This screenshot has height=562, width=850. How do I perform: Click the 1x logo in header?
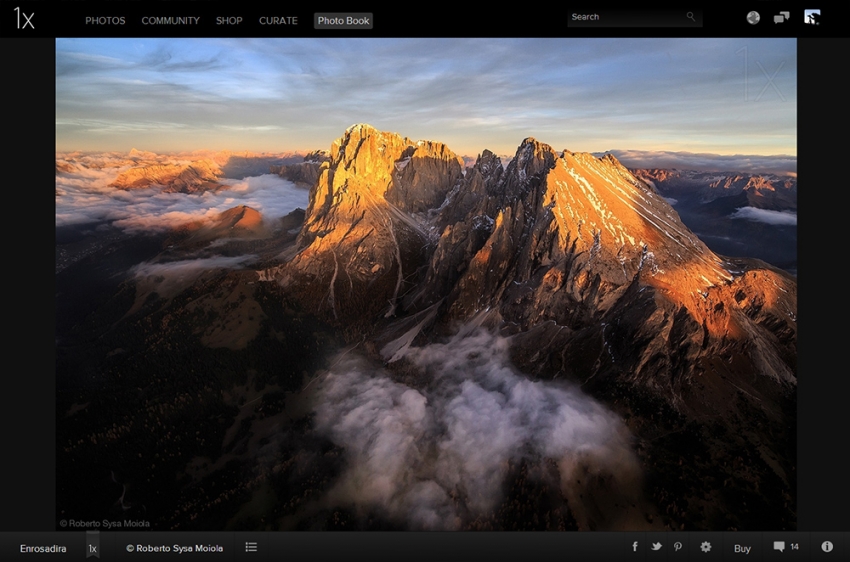[24, 18]
